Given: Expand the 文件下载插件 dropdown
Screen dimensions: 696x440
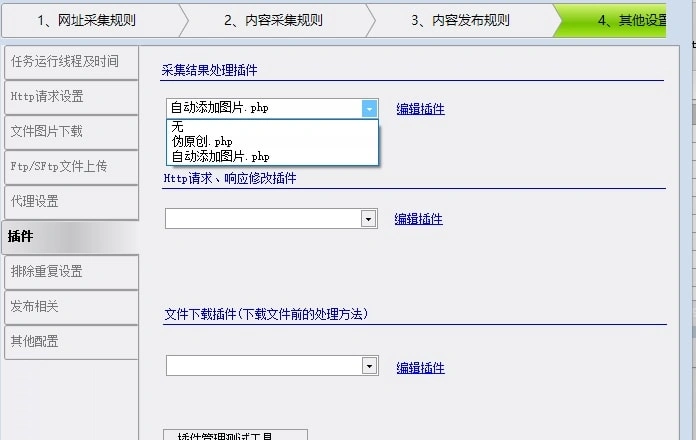Looking at the screenshot, I should click(x=368, y=367).
